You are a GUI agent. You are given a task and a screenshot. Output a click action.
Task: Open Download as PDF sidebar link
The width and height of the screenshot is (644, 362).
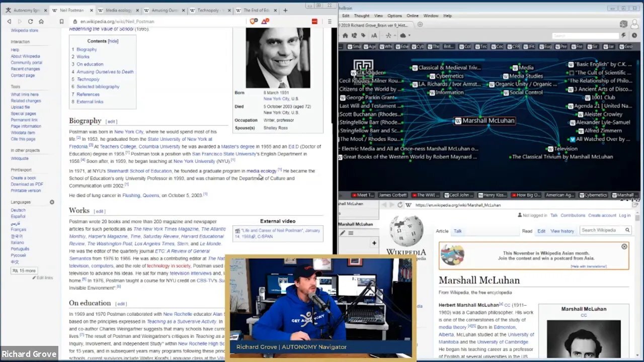(x=27, y=185)
